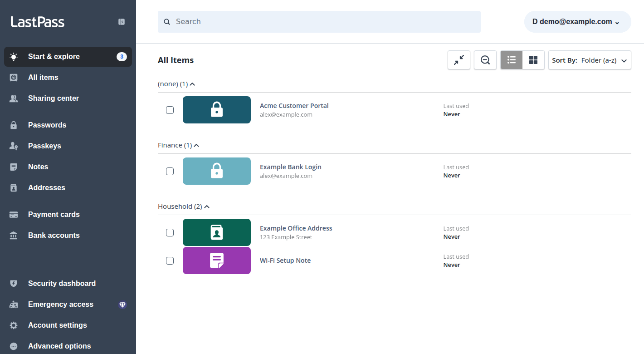Click the Passkeys person-key icon
Viewport: 644px width, 354px height.
tap(14, 146)
